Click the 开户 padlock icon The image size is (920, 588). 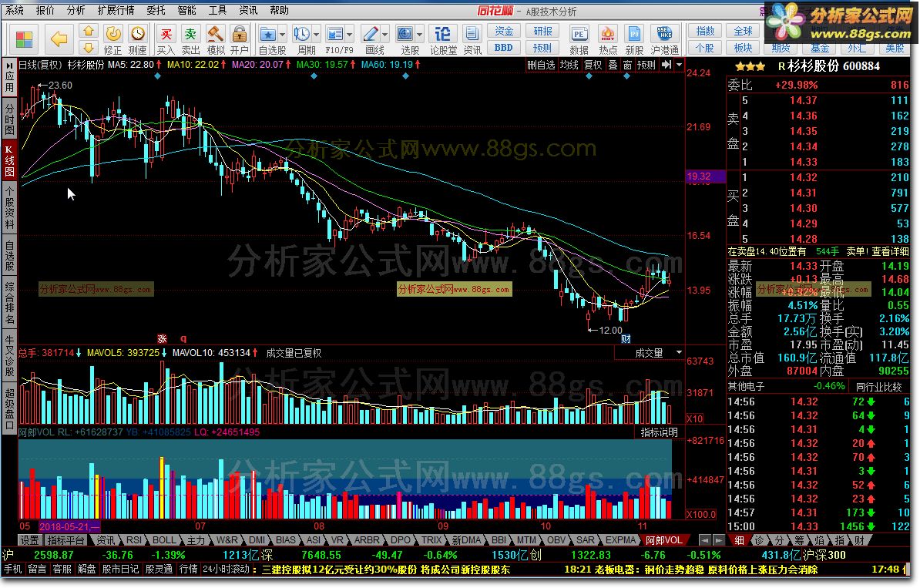(239, 34)
